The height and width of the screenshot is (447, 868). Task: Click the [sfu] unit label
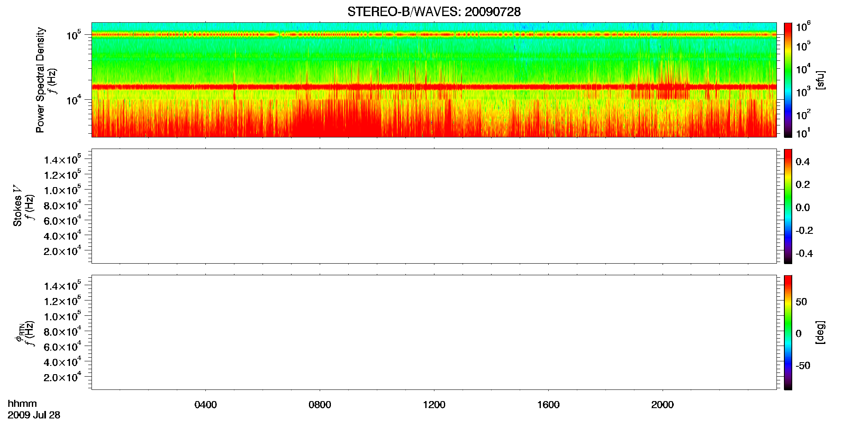click(821, 80)
